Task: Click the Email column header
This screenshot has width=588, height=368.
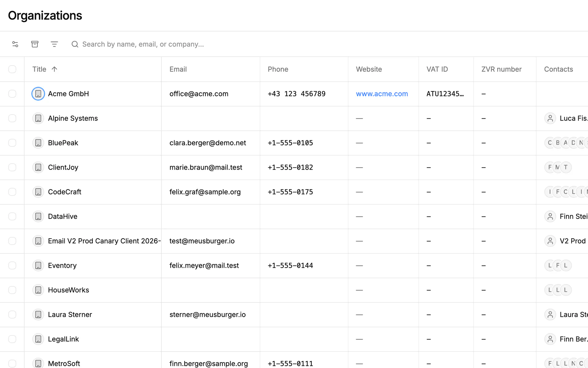Action: (178, 69)
